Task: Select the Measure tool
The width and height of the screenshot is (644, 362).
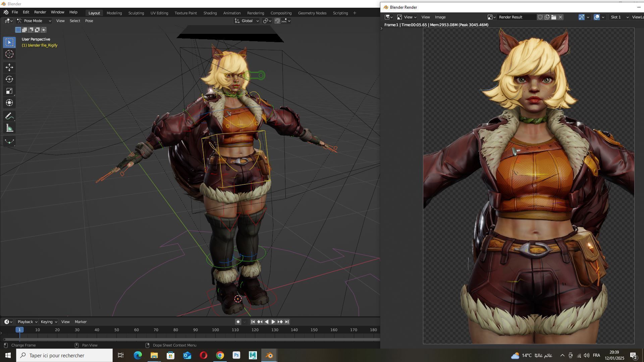Action: point(9,128)
